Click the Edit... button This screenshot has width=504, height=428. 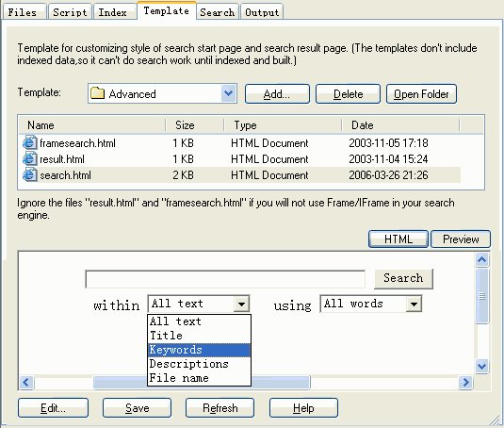click(53, 408)
